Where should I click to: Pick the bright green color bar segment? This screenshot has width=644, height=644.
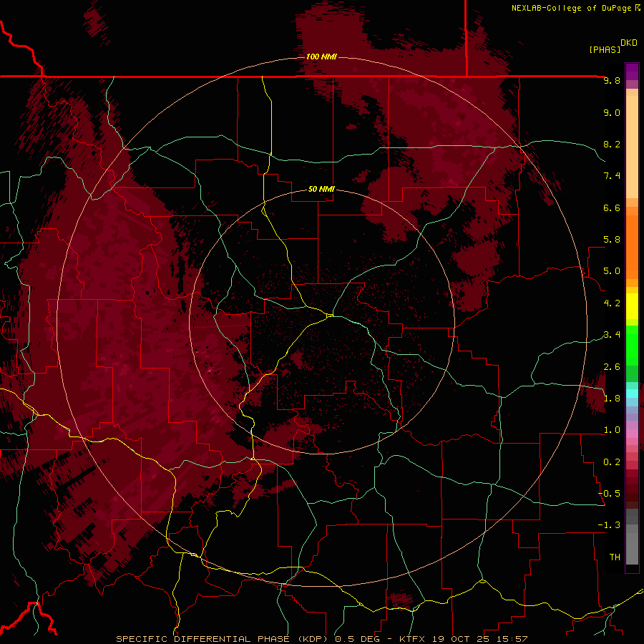point(632,345)
